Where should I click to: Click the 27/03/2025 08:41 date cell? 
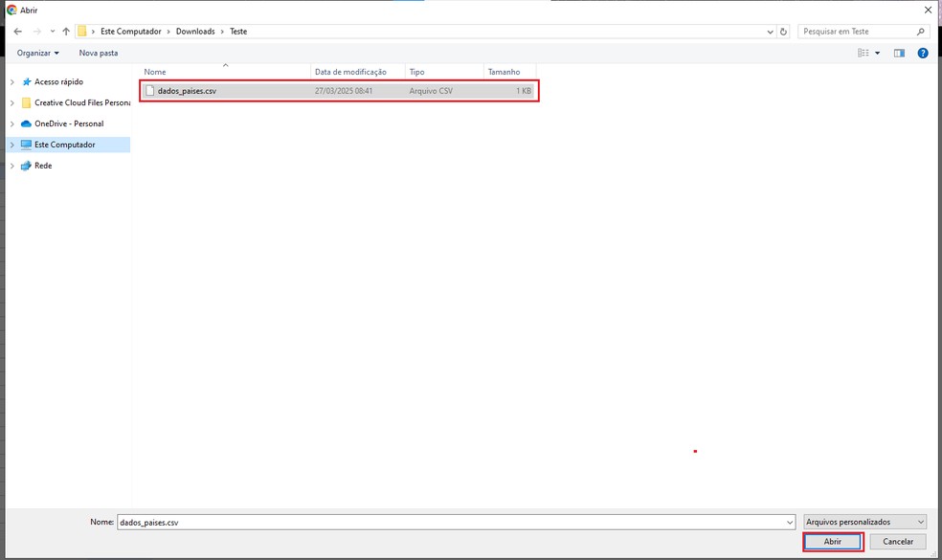coord(344,91)
